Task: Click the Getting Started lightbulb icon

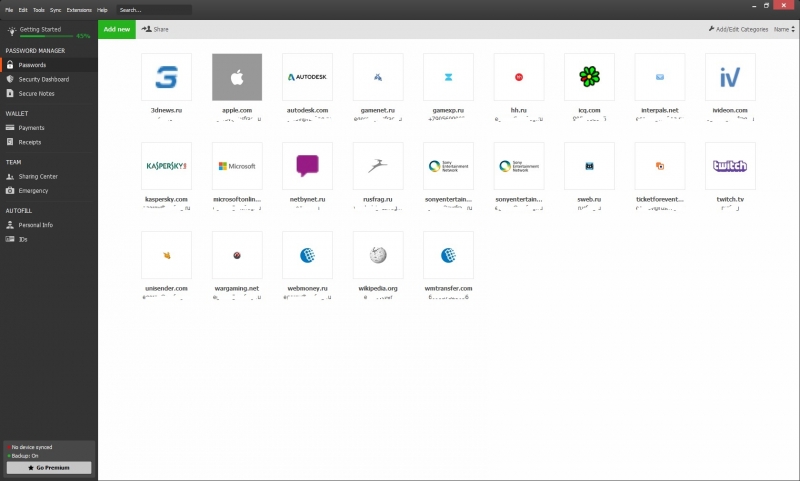Action: [12, 31]
